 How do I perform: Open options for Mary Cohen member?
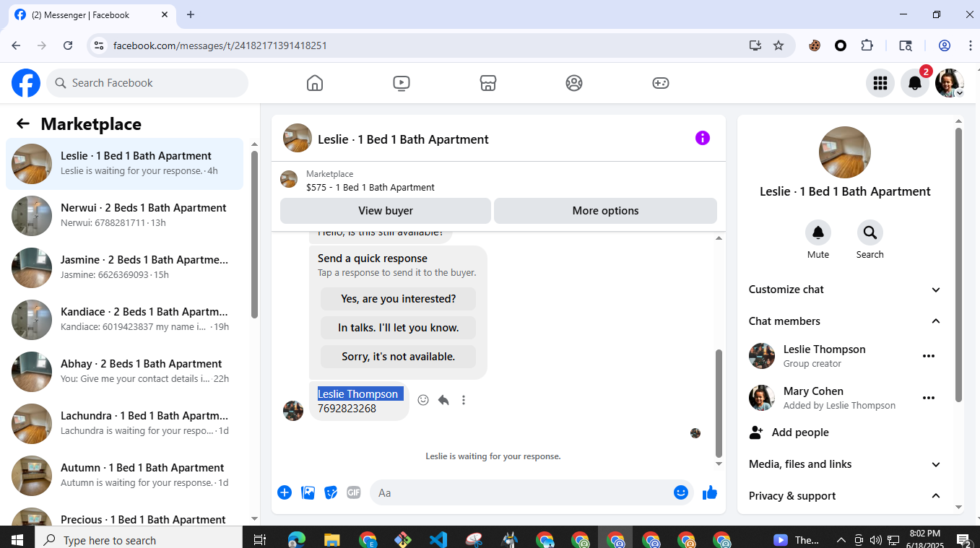coord(929,398)
